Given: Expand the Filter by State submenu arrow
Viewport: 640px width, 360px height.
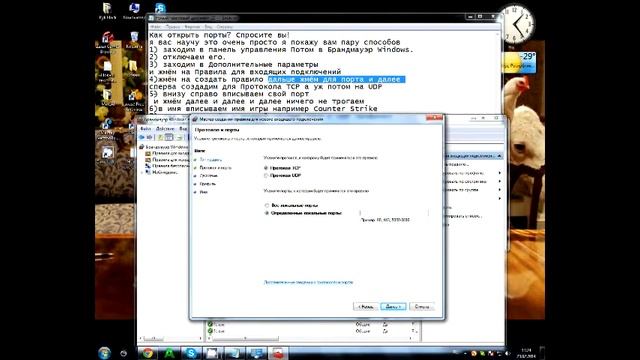Looking at the screenshot, I should pyautogui.click(x=500, y=181).
